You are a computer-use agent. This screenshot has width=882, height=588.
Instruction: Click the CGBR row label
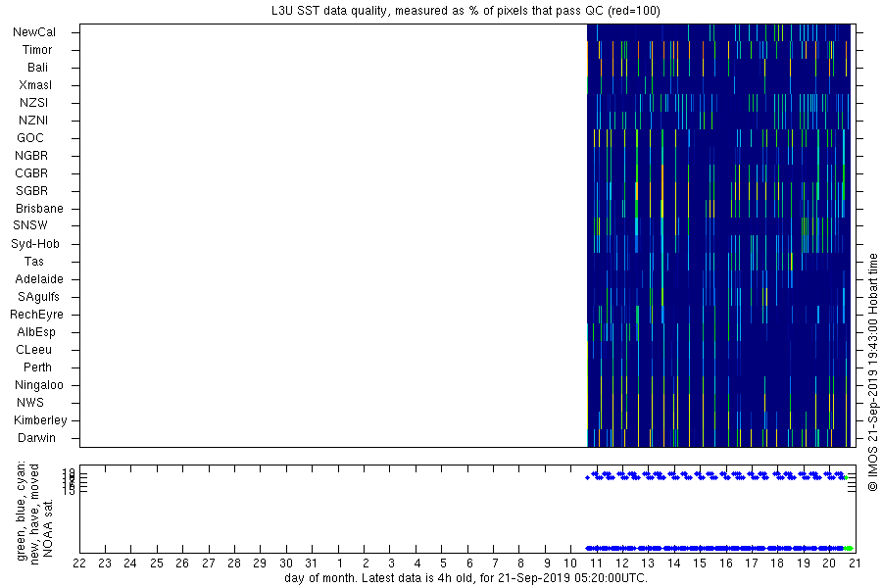point(31,173)
